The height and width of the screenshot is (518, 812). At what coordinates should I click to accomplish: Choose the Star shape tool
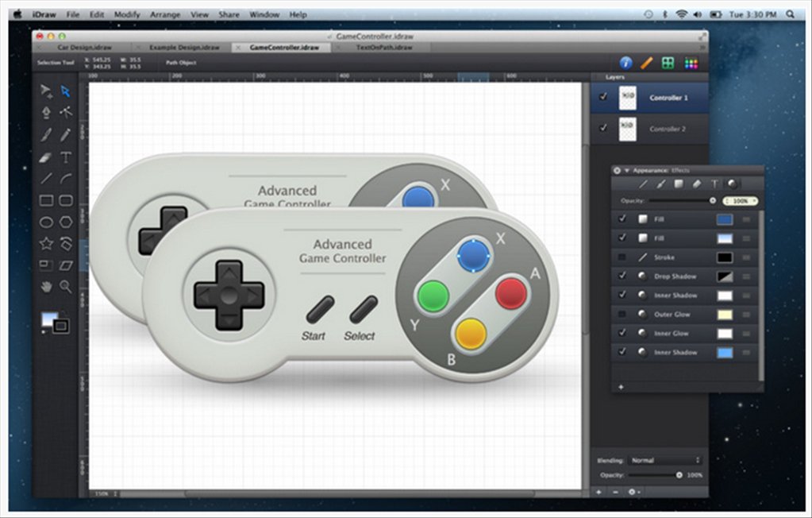click(46, 243)
